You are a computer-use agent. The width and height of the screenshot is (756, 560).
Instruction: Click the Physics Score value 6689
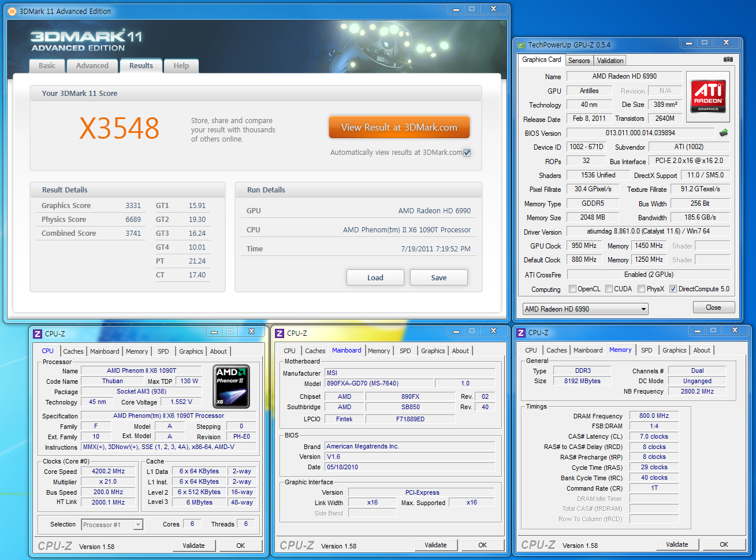coord(133,220)
